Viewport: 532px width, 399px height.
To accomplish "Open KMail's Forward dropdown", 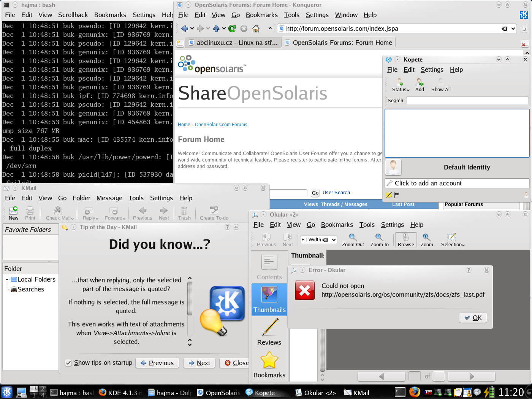I will click(x=115, y=213).
